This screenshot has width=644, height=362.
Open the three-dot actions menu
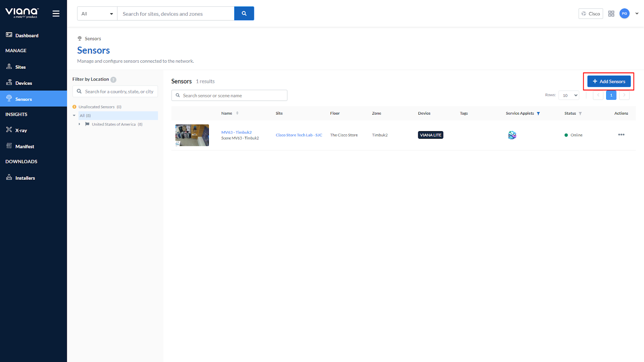click(x=621, y=135)
